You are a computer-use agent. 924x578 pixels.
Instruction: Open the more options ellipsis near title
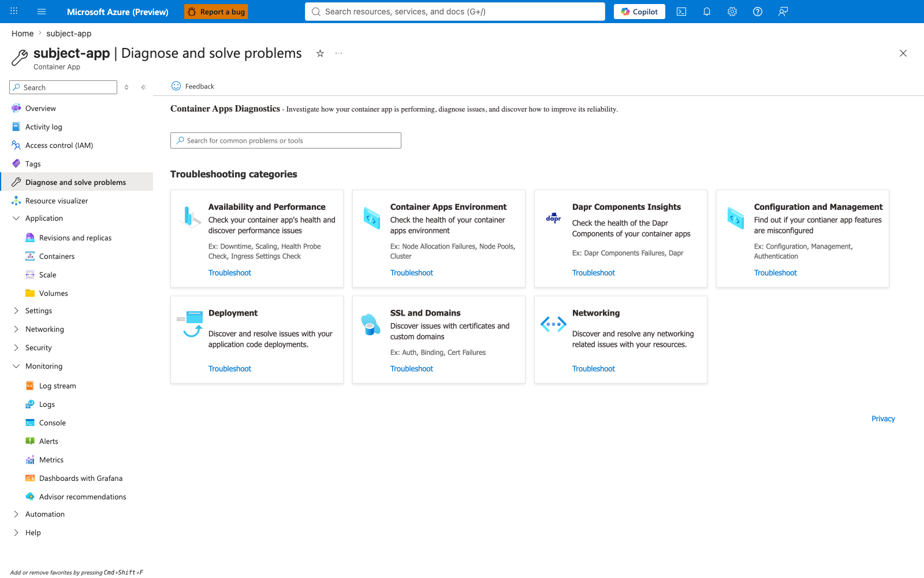pyautogui.click(x=338, y=53)
